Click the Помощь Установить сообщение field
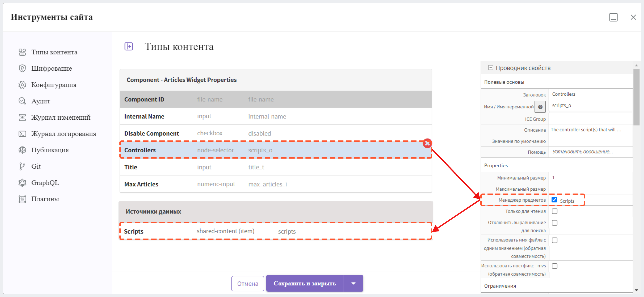 pos(590,152)
